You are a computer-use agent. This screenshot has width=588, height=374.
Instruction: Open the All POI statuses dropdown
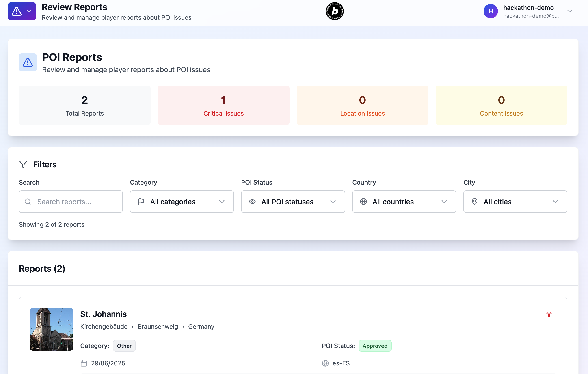pyautogui.click(x=293, y=202)
